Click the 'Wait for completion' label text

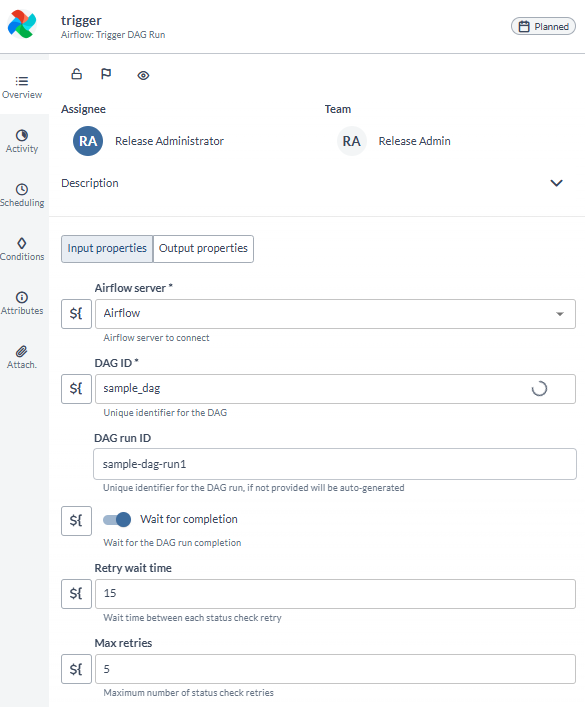(x=189, y=519)
